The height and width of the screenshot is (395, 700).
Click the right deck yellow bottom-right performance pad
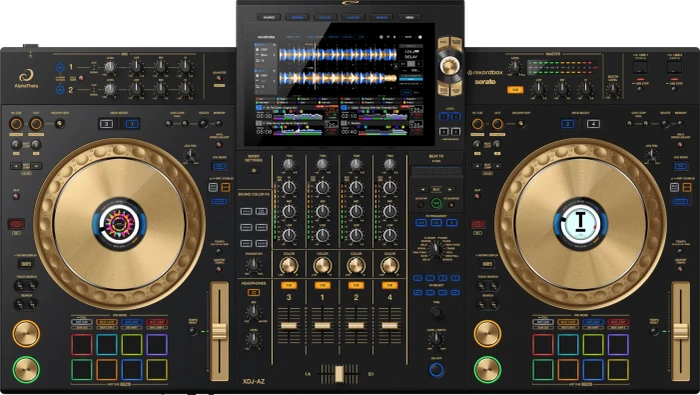[x=618, y=370]
